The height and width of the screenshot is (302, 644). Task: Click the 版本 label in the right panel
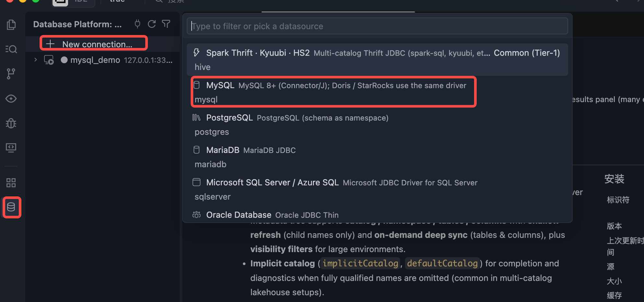click(614, 226)
